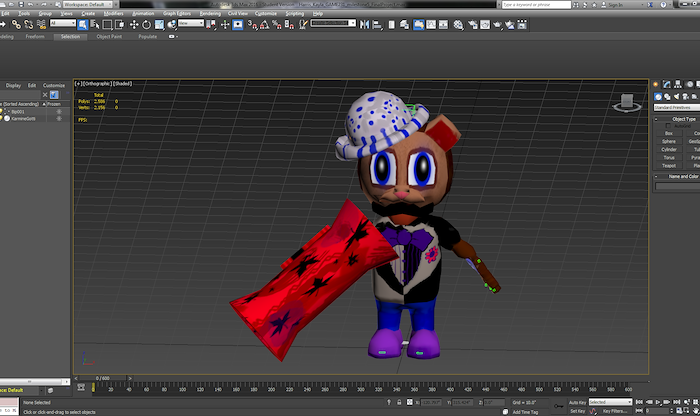Create a Sphere primitive button

click(669, 141)
